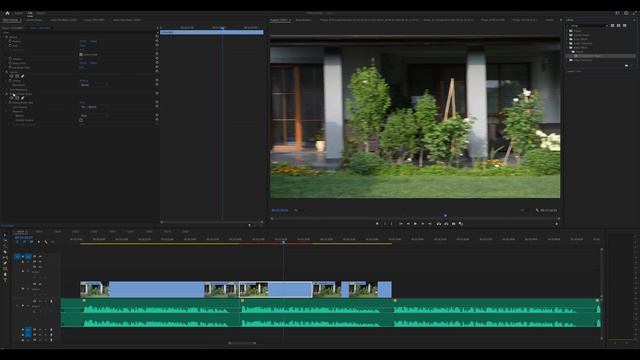640x360 pixels.
Task: Toggle Comparison View in Program Monitor
Action: coord(461,224)
